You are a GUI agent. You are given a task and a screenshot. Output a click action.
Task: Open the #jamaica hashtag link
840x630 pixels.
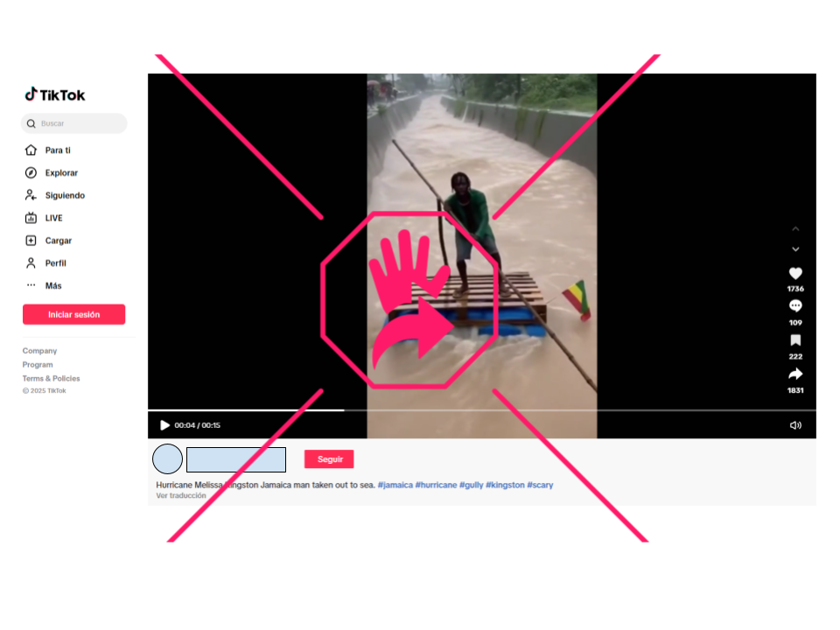pos(395,485)
